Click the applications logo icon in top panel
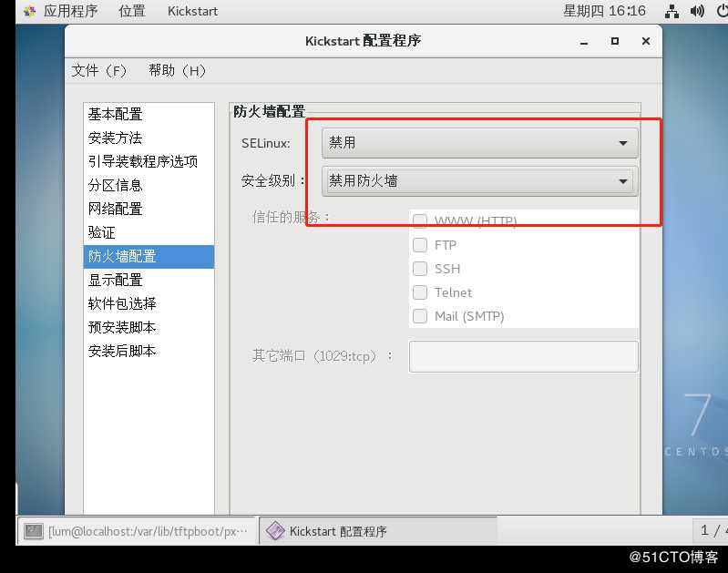The width and height of the screenshot is (728, 573). 30,11
